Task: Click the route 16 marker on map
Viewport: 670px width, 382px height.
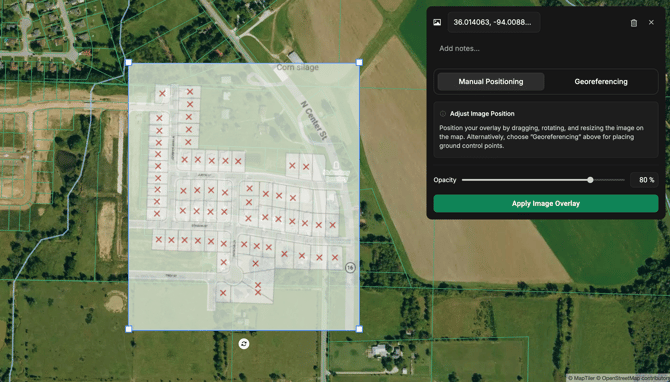Action: click(x=350, y=267)
